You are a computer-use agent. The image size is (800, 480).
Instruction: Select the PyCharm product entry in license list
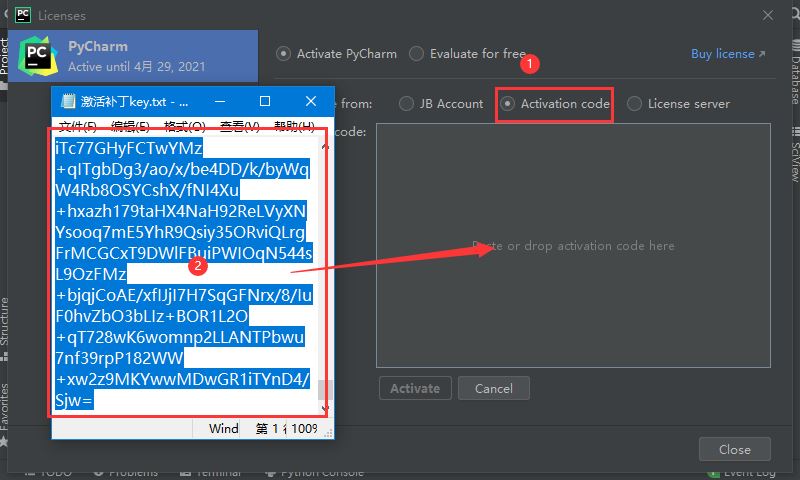pos(133,56)
